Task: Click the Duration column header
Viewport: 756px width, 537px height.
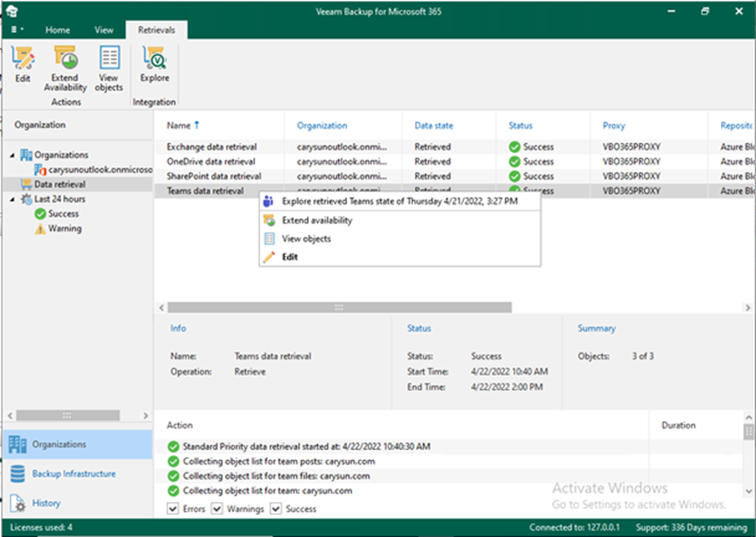Action: coord(678,426)
